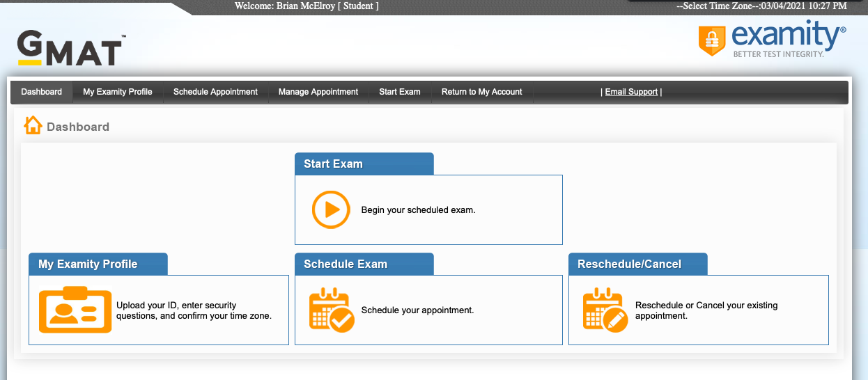Open the Dashboard menu tab

pyautogui.click(x=42, y=92)
